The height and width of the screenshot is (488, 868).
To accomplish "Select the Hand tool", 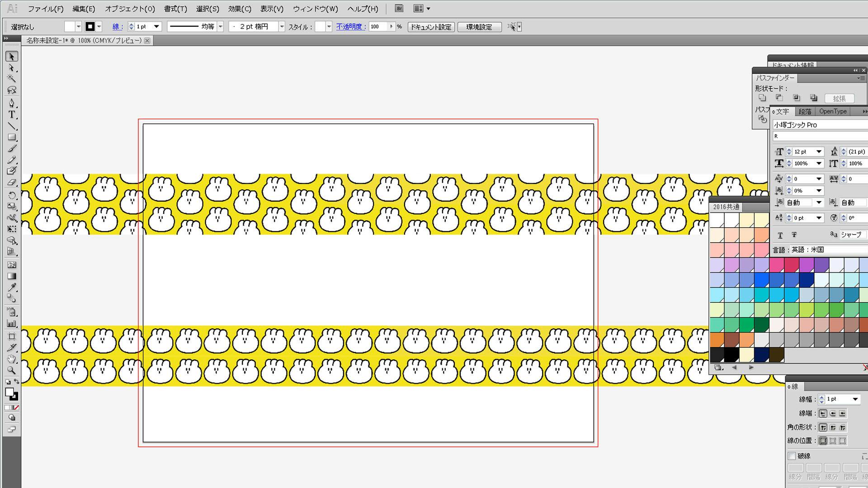I will tap(12, 359).
